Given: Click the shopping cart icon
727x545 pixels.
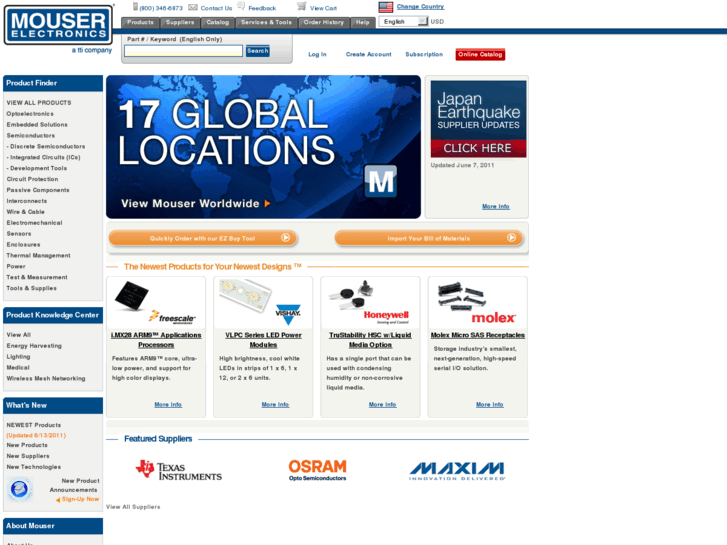Looking at the screenshot, I should point(302,6).
